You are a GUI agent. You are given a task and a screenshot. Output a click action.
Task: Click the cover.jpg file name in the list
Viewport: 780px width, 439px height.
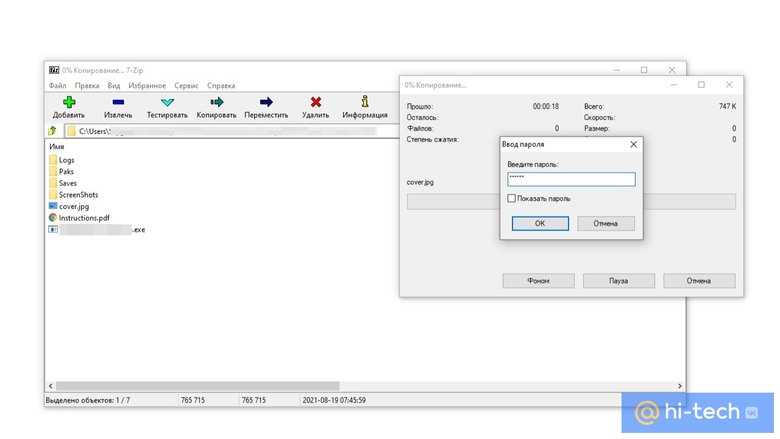coord(74,206)
